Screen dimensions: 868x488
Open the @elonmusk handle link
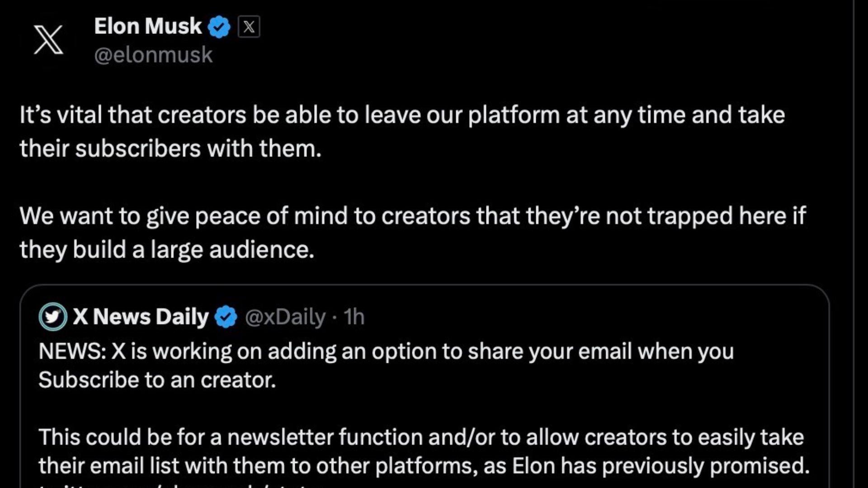click(153, 55)
